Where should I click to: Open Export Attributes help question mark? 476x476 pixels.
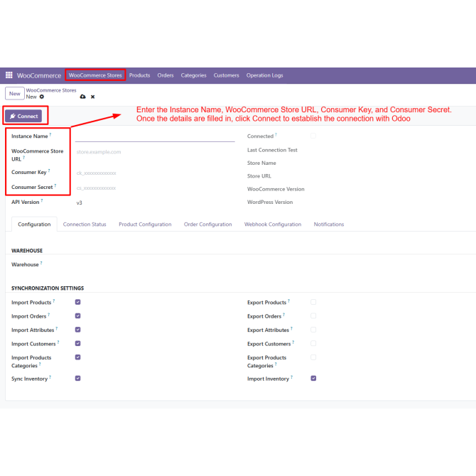pos(291,328)
